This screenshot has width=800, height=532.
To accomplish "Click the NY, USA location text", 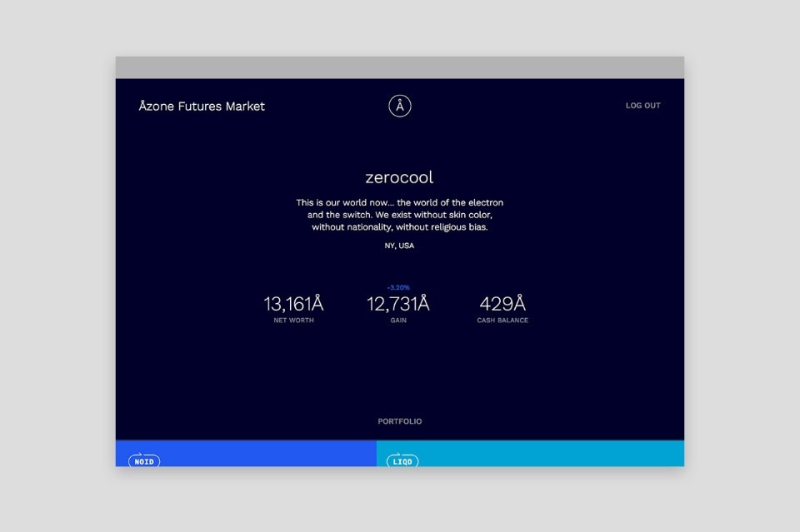I will coord(399,246).
